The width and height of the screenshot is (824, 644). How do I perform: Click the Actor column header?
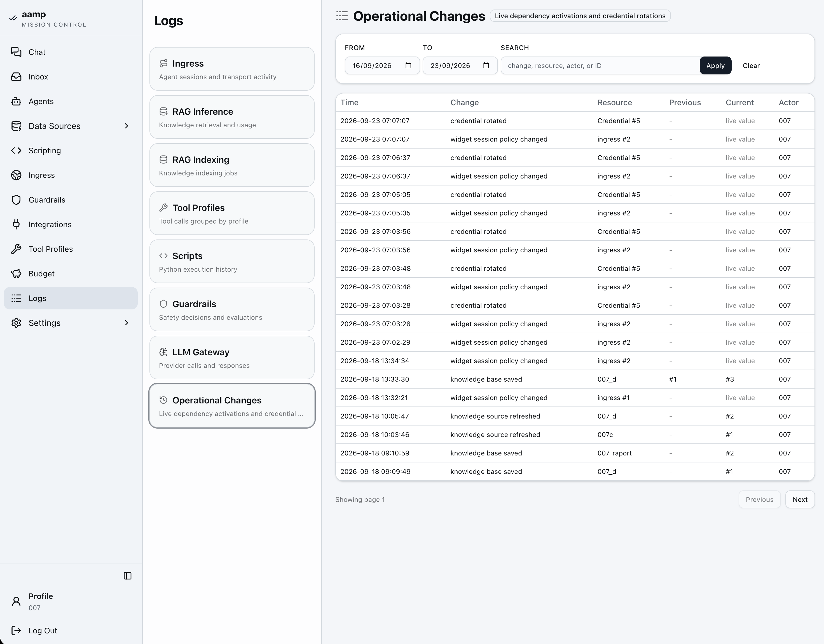(788, 103)
